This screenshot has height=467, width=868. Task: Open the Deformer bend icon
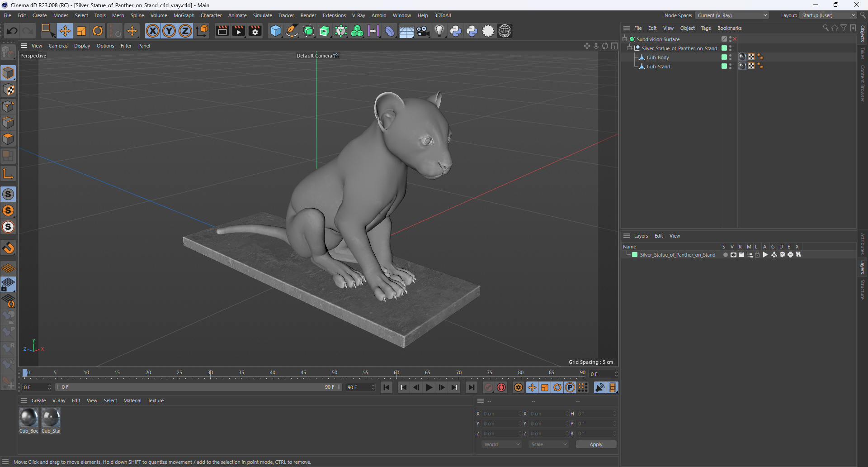pyautogui.click(x=390, y=31)
